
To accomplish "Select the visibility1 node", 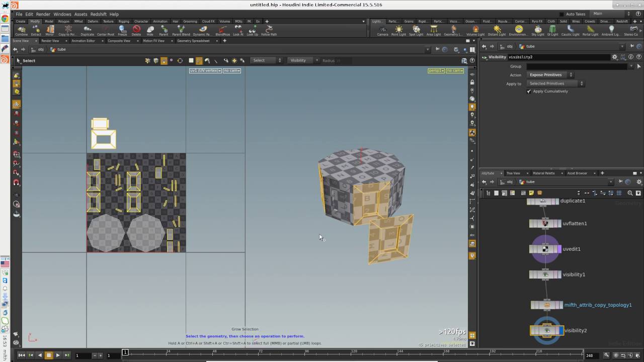I will [545, 275].
